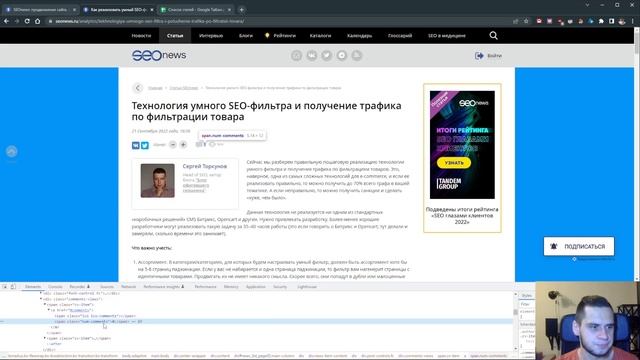
Task: Click the Подписаться subscribe button
Action: (578, 246)
